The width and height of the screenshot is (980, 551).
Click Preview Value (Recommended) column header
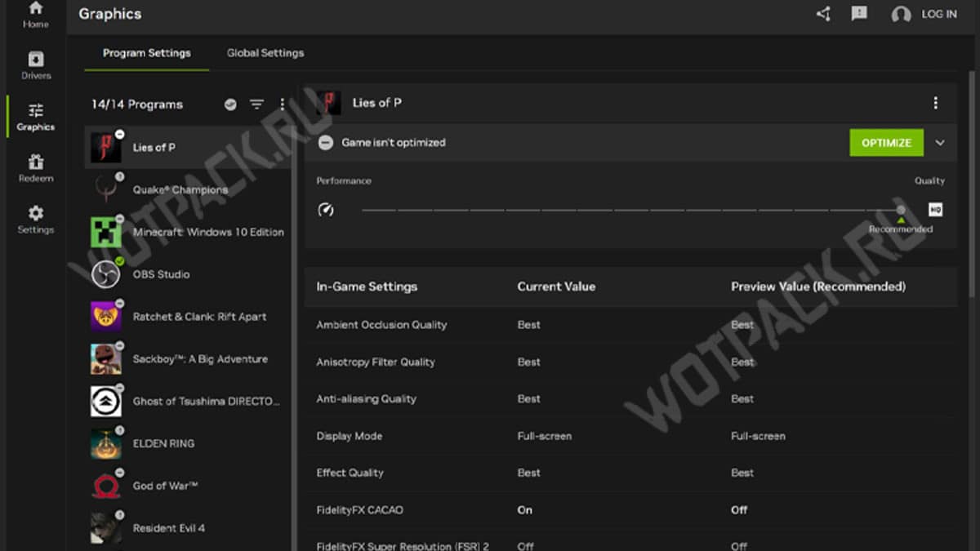818,287
